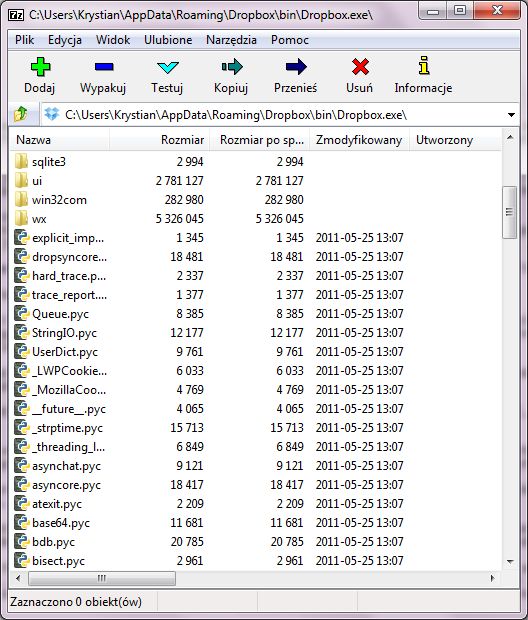528x620 pixels.
Task: Run Testuj on the archive
Action: [x=167, y=76]
